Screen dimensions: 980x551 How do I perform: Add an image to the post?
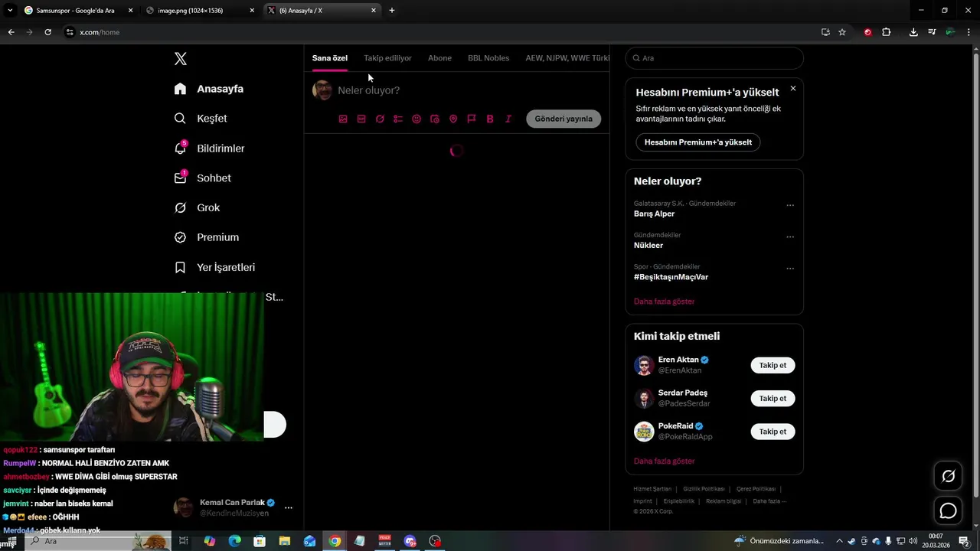pyautogui.click(x=343, y=119)
